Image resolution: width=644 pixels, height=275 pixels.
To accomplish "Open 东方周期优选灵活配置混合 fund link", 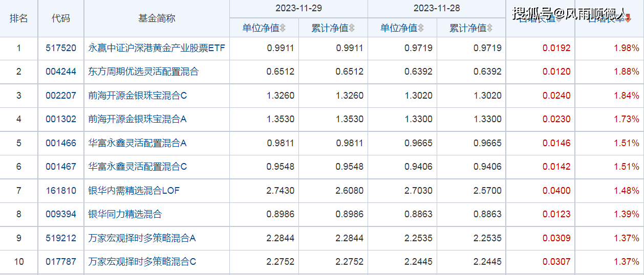I will tap(143, 72).
